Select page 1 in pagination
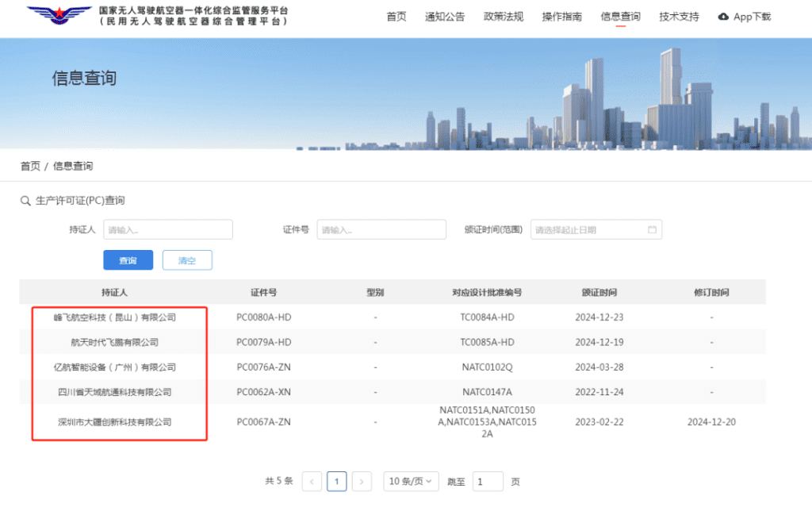812x515 pixels. (337, 482)
